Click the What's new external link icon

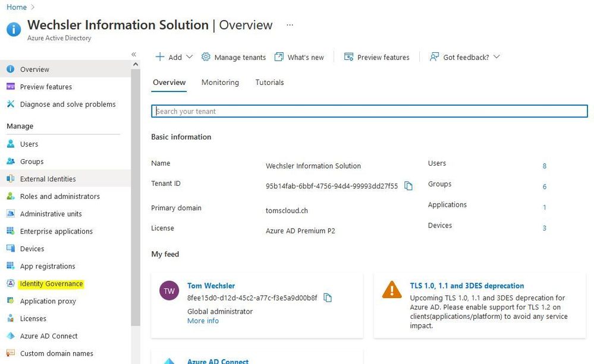click(279, 57)
